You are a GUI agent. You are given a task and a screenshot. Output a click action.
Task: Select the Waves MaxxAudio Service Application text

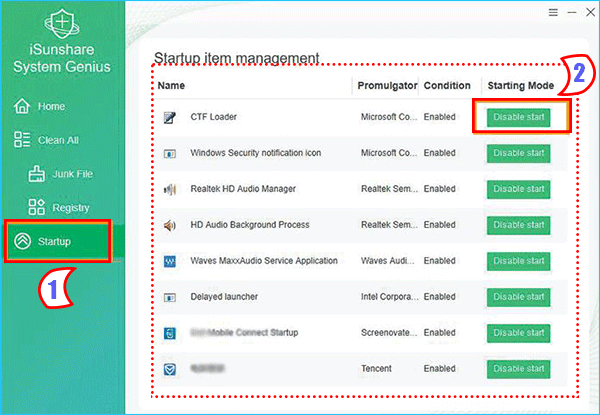[264, 260]
